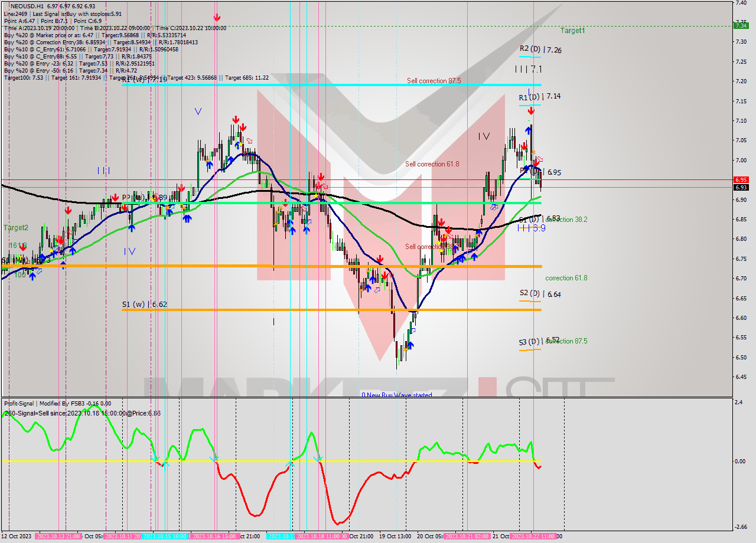The image size is (756, 543).
Task: Click the green Target2 label
Action: tap(16, 227)
